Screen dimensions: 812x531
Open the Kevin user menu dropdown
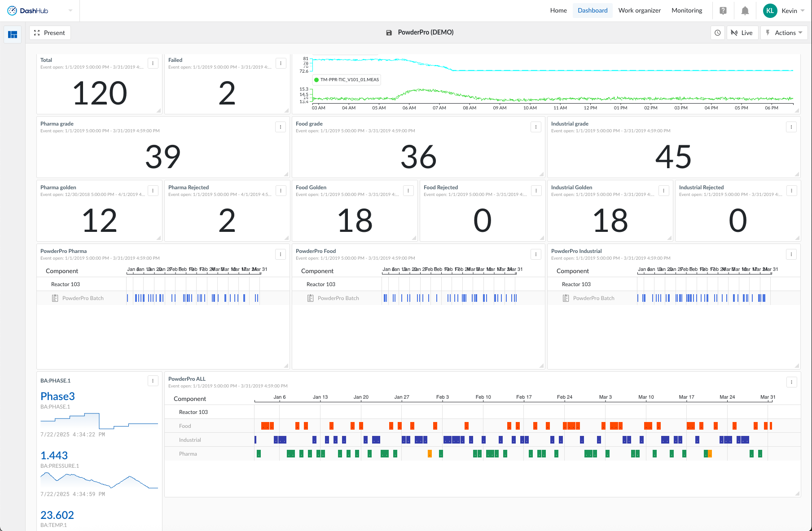793,11
